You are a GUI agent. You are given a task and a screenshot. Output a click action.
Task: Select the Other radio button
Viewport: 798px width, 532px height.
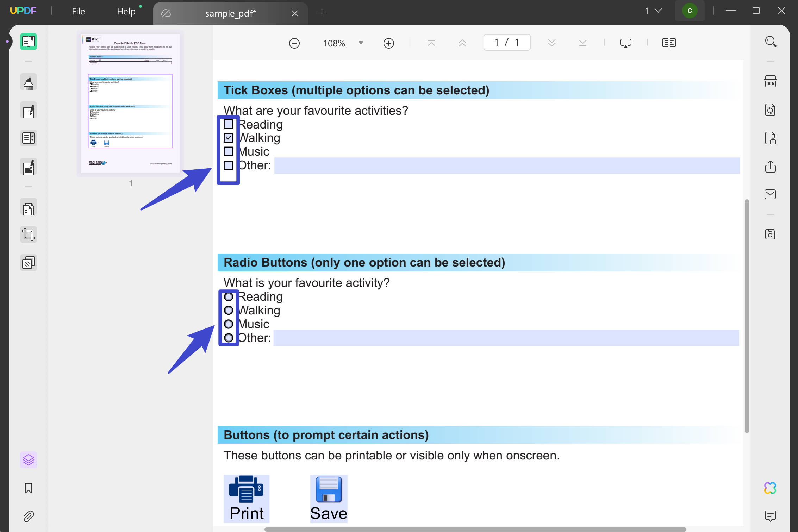229,338
